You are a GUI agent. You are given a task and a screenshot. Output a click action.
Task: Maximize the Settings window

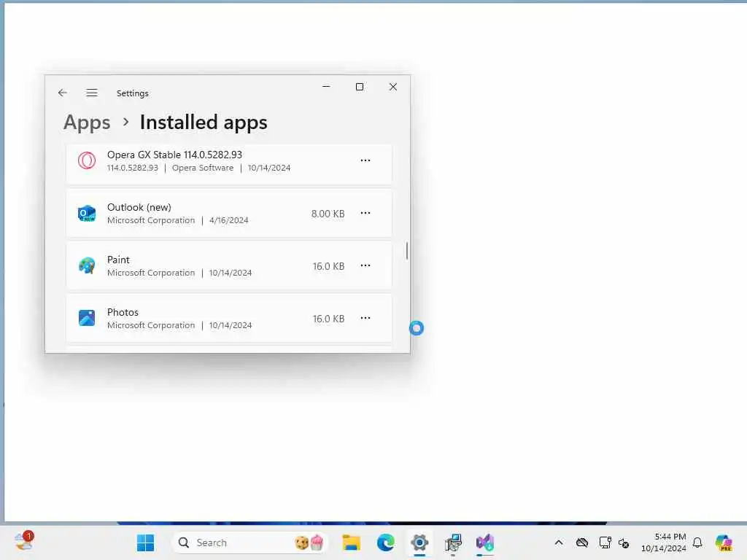coord(360,87)
